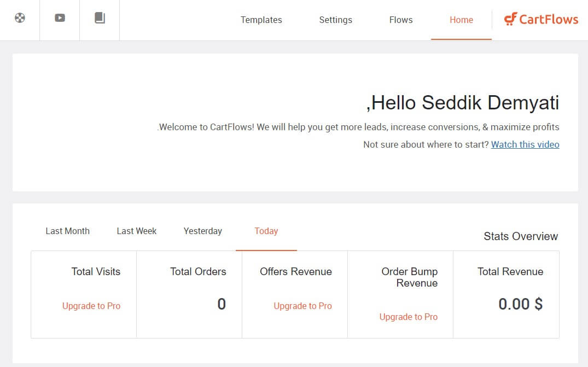Click the Total Revenue value 0.00 $

click(x=521, y=304)
